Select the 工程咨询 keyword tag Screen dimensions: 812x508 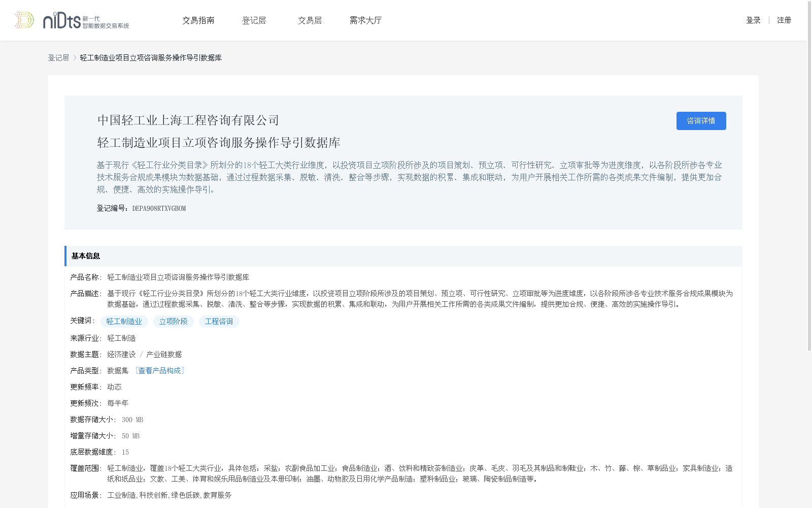pyautogui.click(x=219, y=322)
